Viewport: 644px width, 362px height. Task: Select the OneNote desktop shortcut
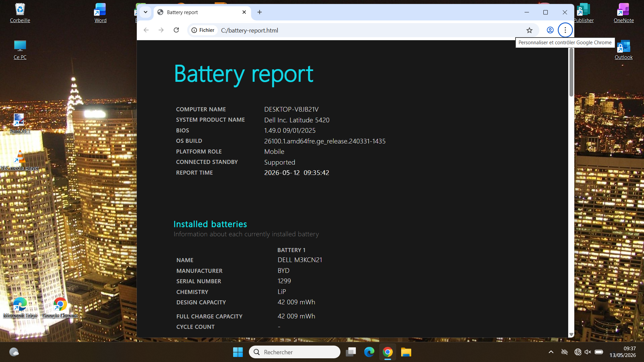[x=624, y=13]
